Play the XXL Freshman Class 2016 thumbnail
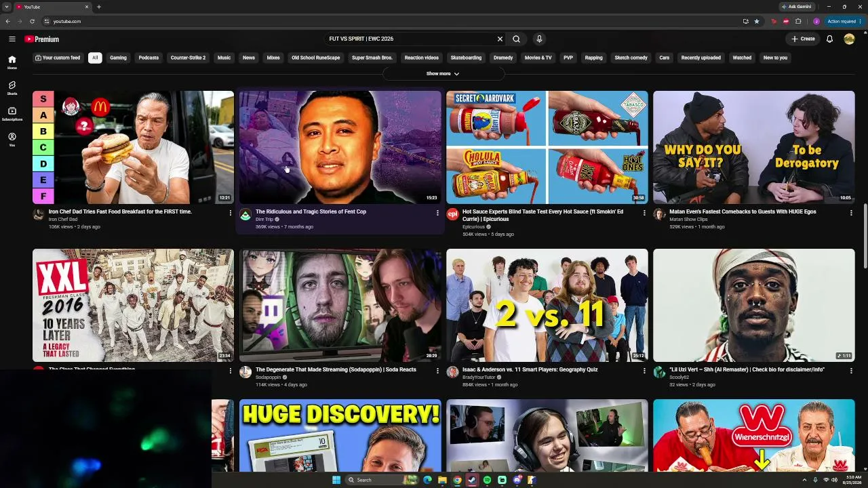The width and height of the screenshot is (868, 488). tap(133, 305)
